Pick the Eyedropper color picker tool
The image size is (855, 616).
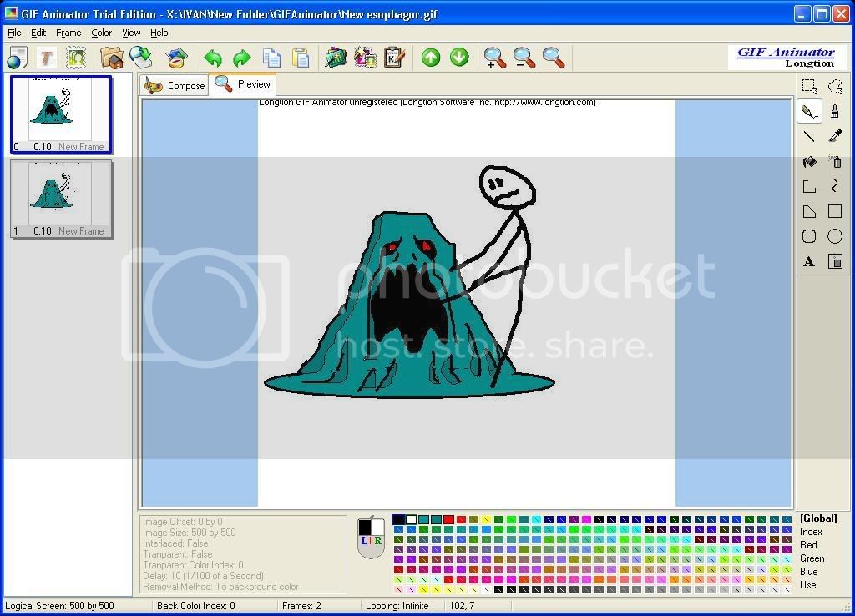pos(834,136)
